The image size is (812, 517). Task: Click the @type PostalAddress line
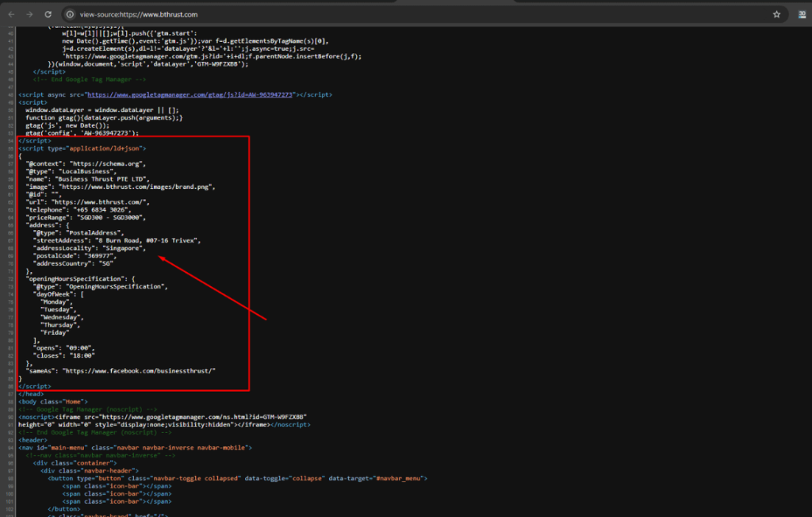(79, 232)
